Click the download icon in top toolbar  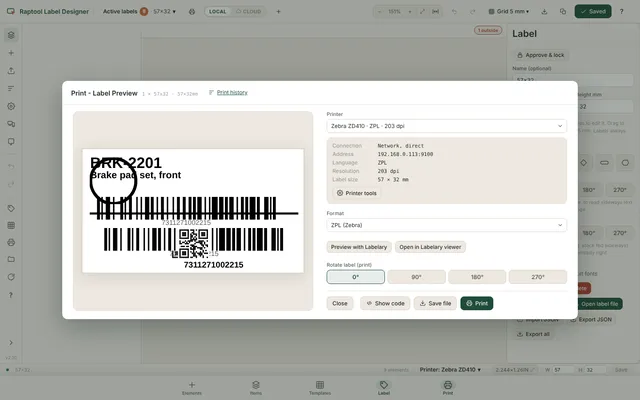coord(544,12)
